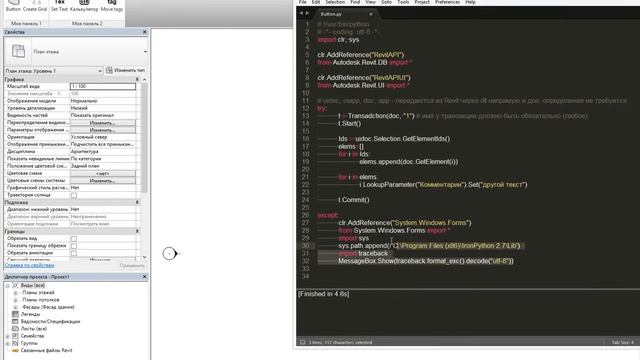Select the Связанные файлы Revit link icon
Screen dimensions: 640x360
[16, 350]
